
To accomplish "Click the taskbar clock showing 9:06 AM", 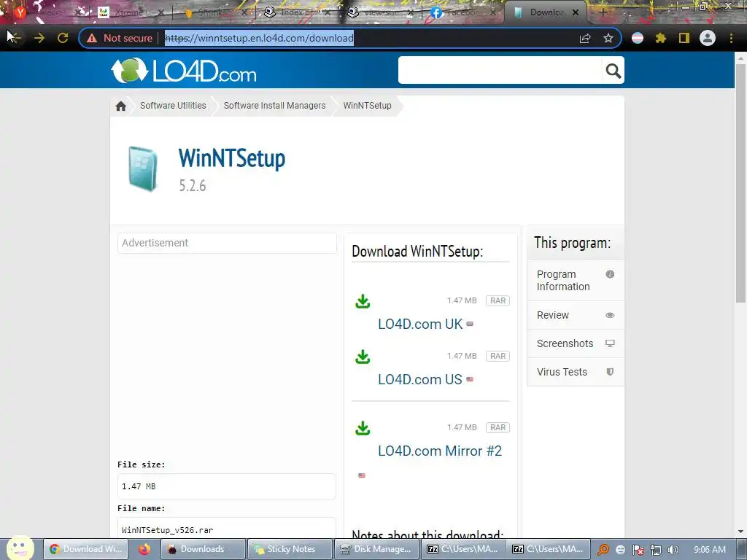I will 709,550.
